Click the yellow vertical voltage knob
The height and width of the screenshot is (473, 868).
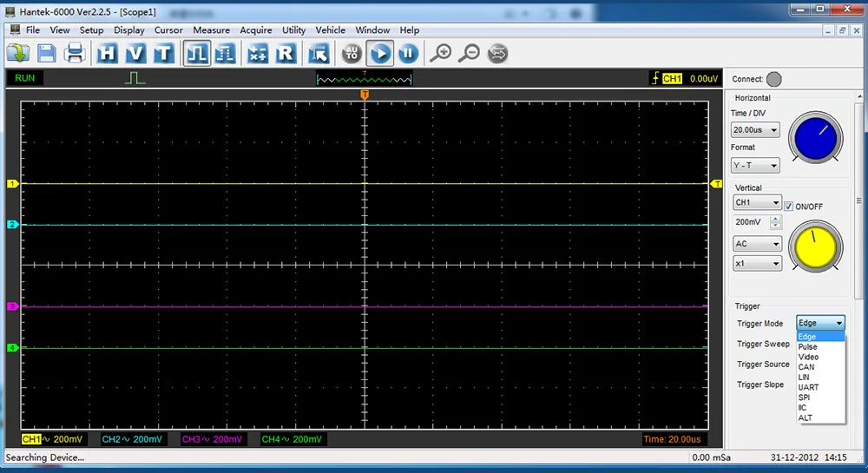click(x=815, y=245)
